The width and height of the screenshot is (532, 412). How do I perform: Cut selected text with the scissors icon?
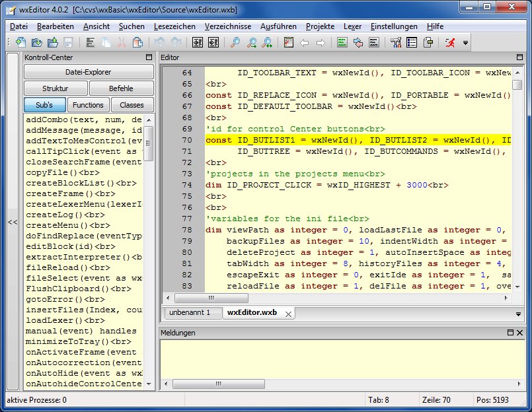pos(123,42)
